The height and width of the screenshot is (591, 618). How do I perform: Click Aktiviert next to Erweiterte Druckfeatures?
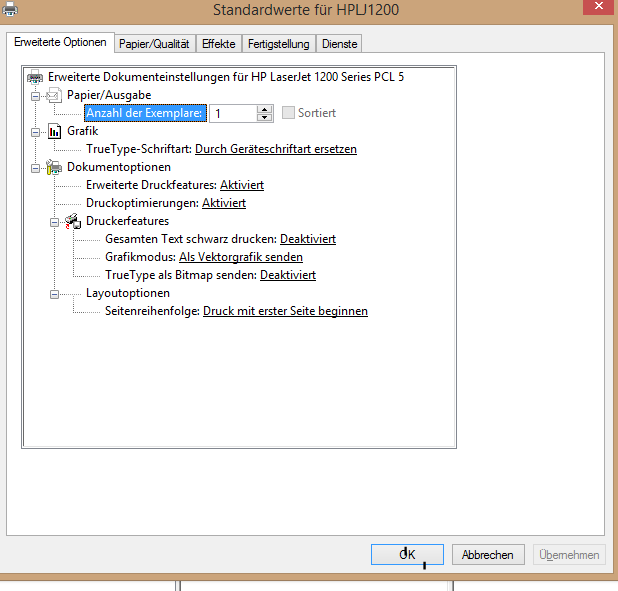point(242,185)
